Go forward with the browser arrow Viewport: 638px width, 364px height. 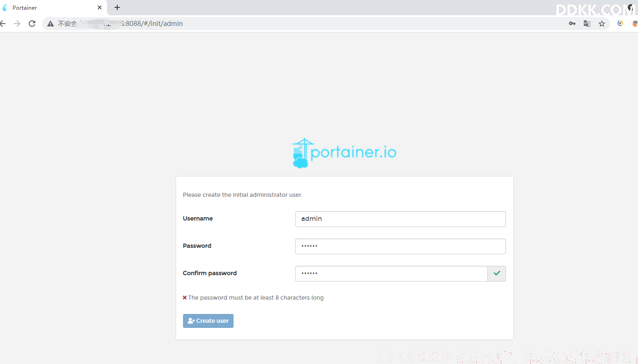[x=17, y=24]
